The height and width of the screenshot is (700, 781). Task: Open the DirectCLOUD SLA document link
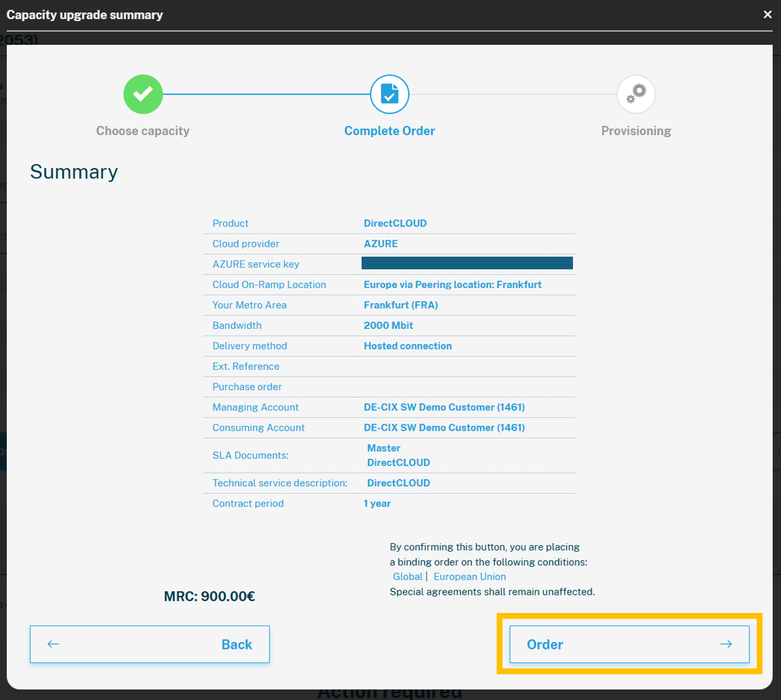pyautogui.click(x=398, y=463)
